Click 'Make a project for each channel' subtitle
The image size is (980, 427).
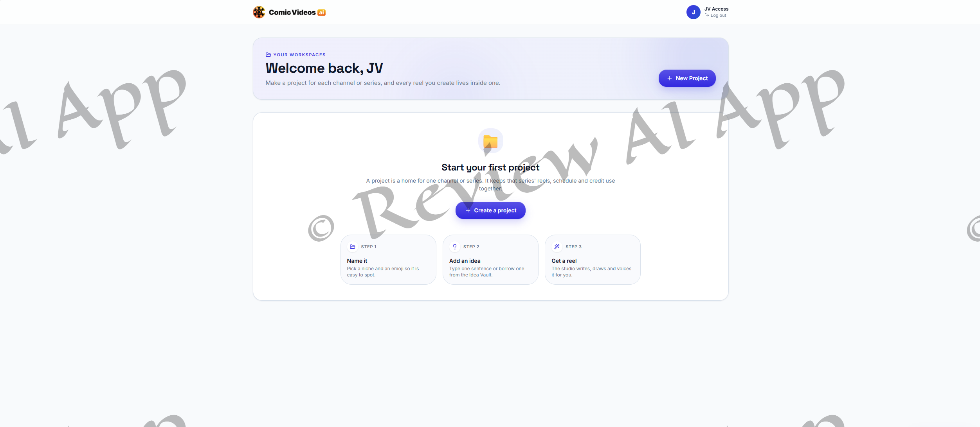pos(383,83)
